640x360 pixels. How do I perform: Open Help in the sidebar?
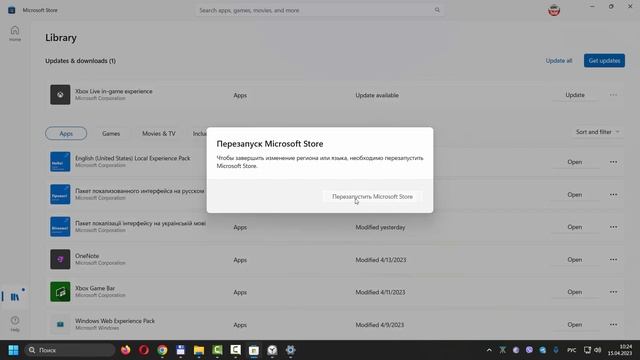(15, 323)
